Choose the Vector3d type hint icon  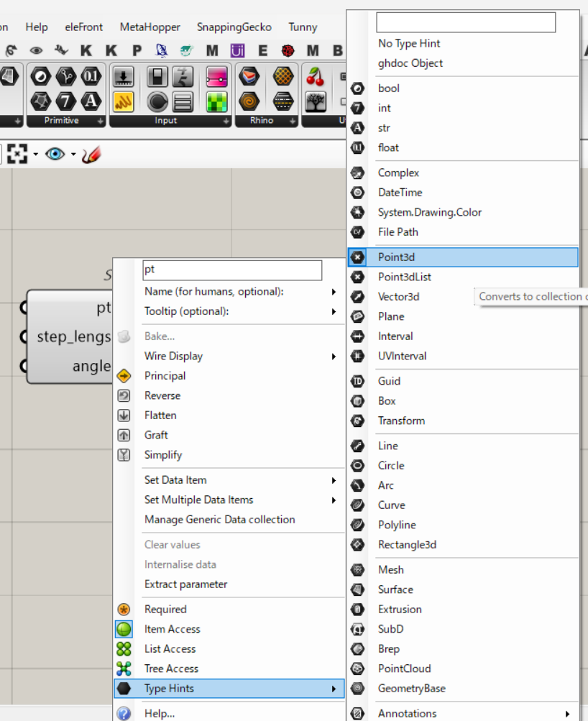pyautogui.click(x=357, y=297)
